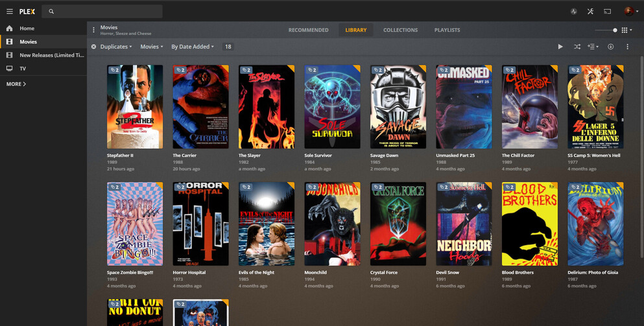This screenshot has height=326, width=644.
Task: Click the search magnifier icon
Action: (51, 12)
